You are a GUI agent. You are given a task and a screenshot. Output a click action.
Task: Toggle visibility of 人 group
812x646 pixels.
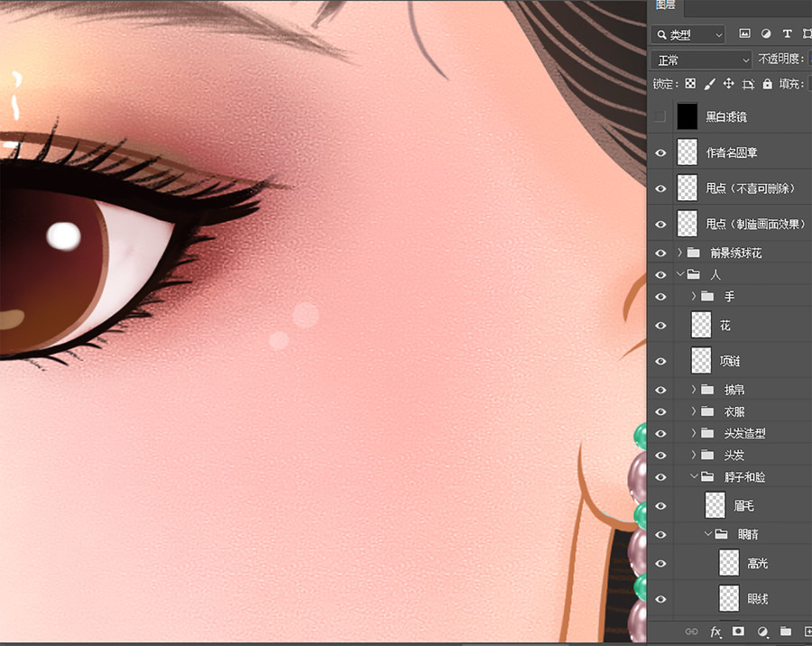(660, 274)
